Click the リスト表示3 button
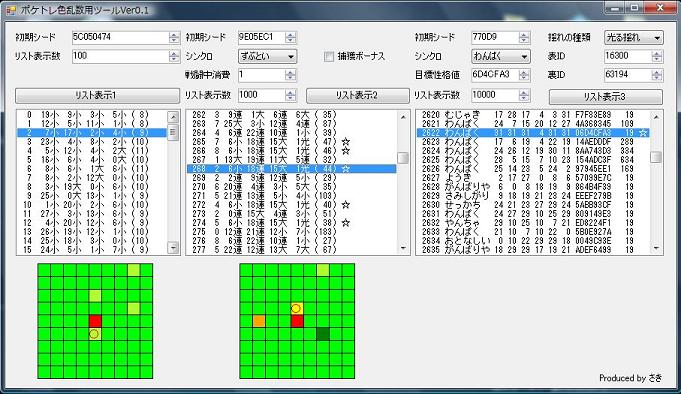The width and height of the screenshot is (681, 394). 606,96
